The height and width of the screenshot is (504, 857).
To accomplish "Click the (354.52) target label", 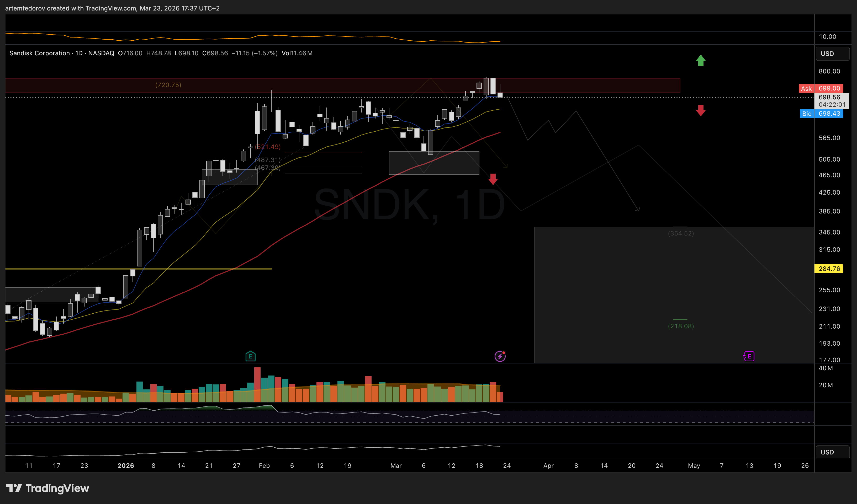I will (x=681, y=233).
